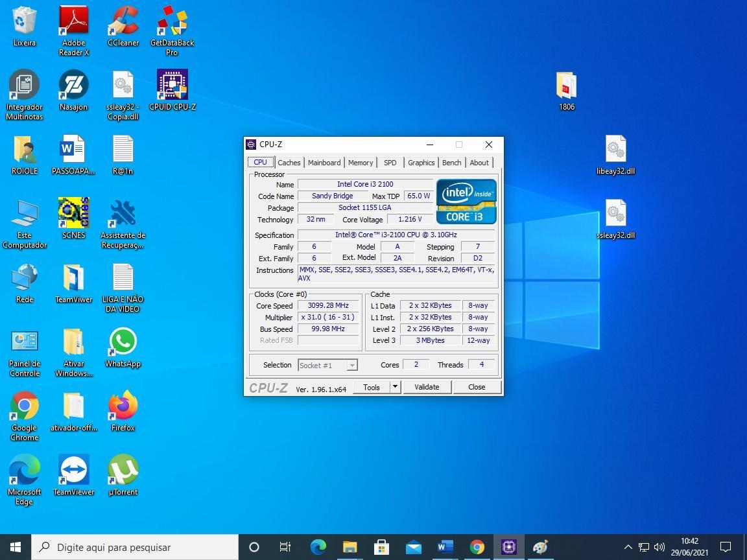Click the Close button in CPU-Z
Screen dimensions: 747x560
pyautogui.click(x=477, y=387)
